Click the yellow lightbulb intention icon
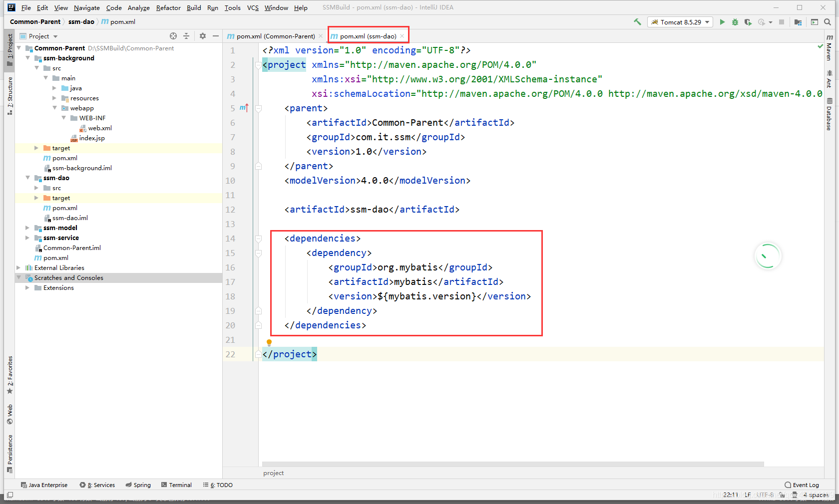The width and height of the screenshot is (839, 504). (x=269, y=343)
